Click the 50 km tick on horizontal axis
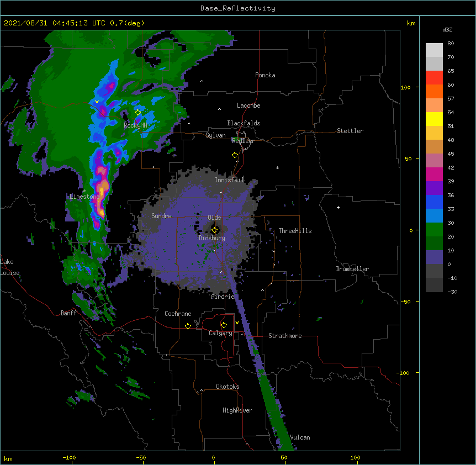This screenshot has width=476, height=465. point(284,457)
